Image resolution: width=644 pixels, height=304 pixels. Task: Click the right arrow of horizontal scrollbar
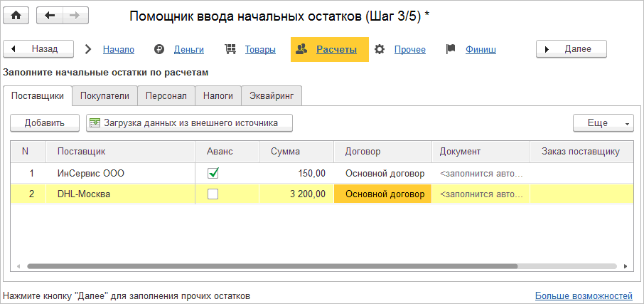click(626, 266)
